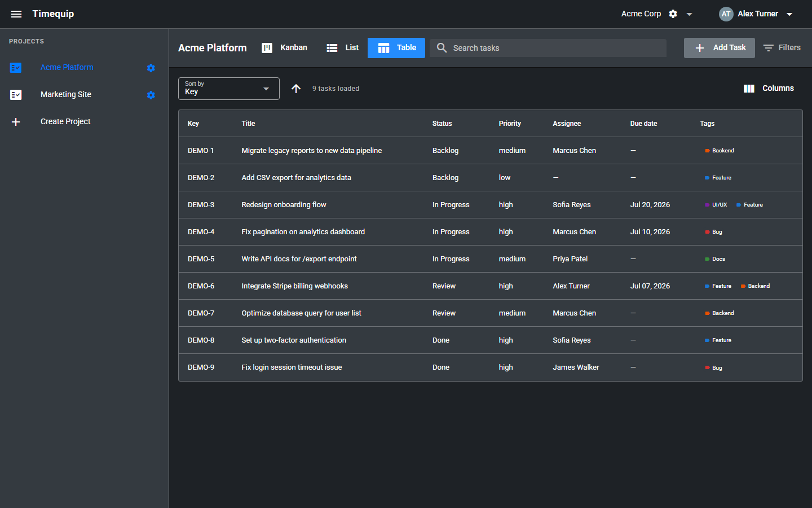812x508 pixels.
Task: Click the Create Project plus icon
Action: tap(16, 122)
